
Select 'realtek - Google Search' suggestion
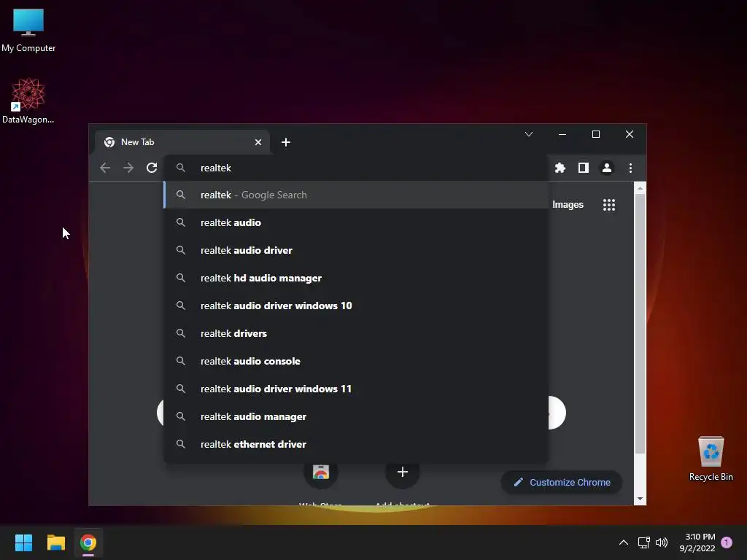(355, 195)
